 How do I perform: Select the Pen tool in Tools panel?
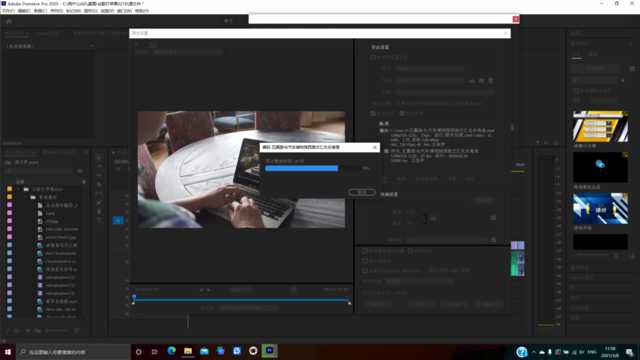99,203
